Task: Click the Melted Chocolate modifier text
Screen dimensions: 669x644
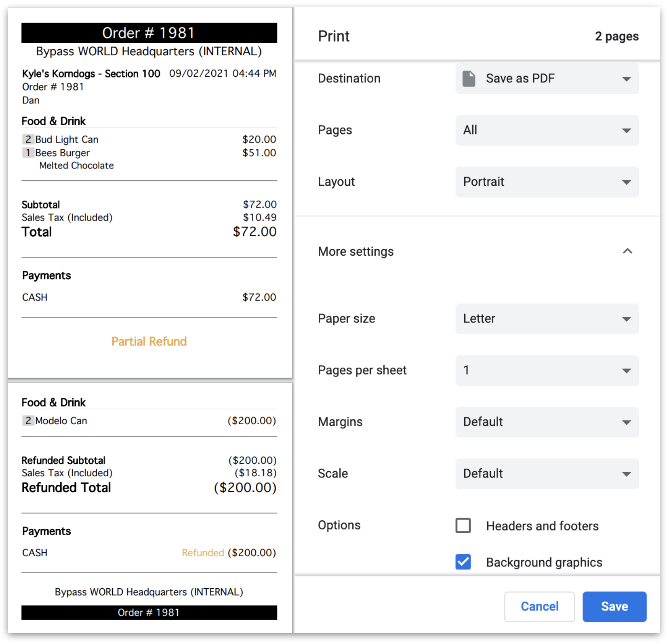Action: click(76, 165)
